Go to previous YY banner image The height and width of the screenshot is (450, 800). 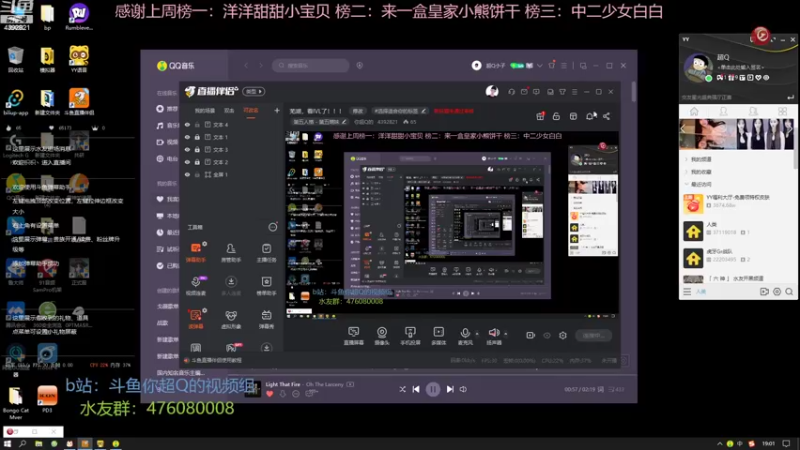coord(683,130)
